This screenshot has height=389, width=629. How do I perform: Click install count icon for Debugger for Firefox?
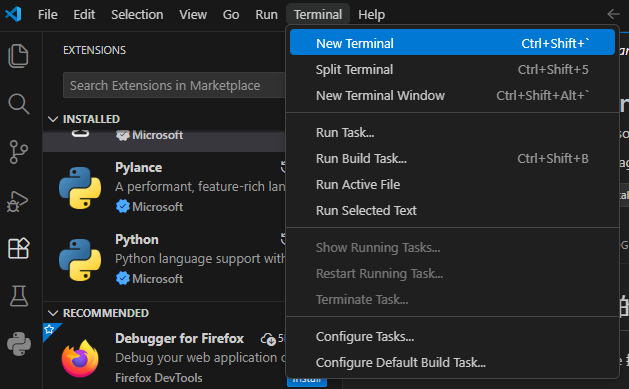pos(268,339)
